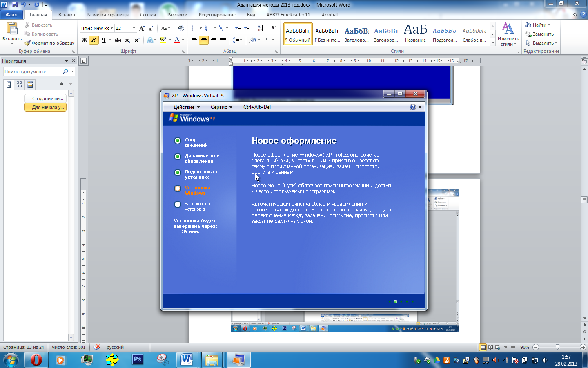Click the Sort icon in paragraph group

[261, 28]
